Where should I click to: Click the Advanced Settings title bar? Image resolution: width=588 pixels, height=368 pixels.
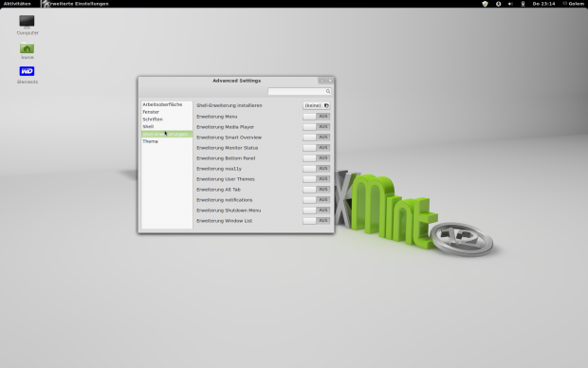point(236,81)
